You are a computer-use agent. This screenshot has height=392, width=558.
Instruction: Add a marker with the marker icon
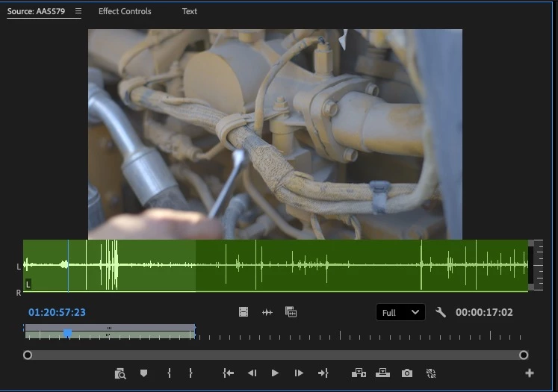[x=143, y=373]
